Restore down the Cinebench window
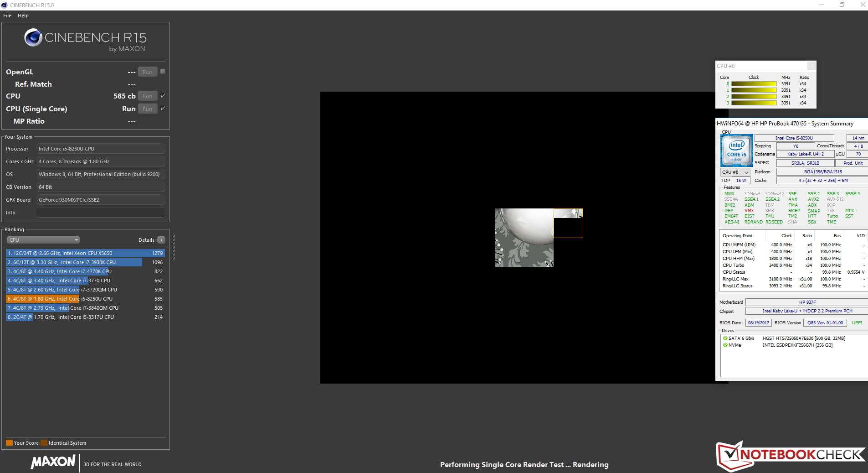Screen dimensions: 868x473 (x=842, y=5)
